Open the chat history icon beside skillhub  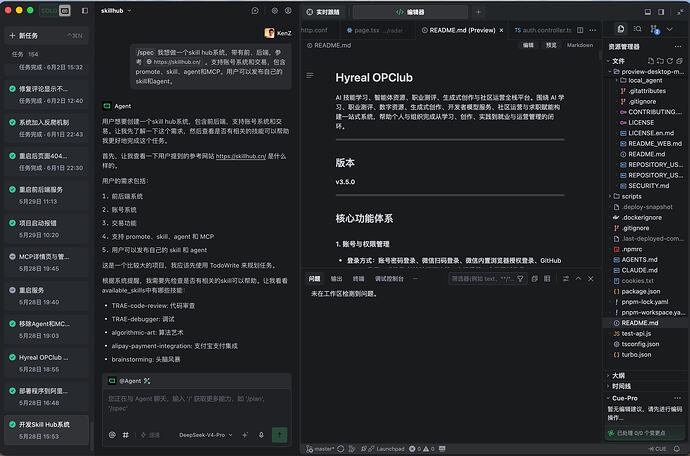[x=255, y=11]
